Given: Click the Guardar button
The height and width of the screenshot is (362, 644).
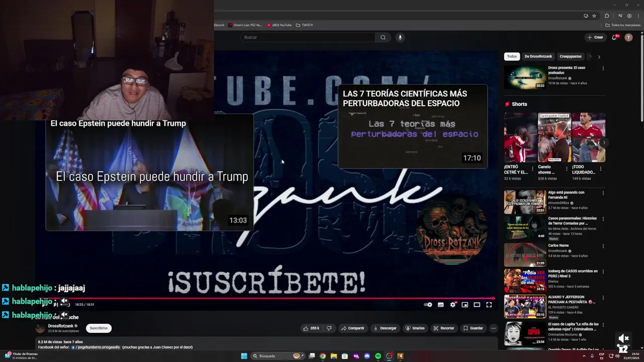Looking at the screenshot, I should click(x=473, y=328).
